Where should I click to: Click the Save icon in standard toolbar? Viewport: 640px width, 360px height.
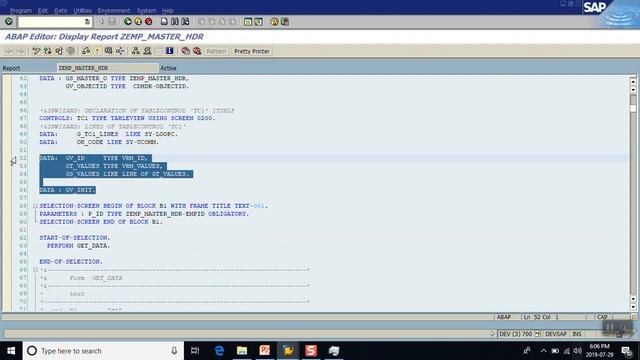coord(112,22)
